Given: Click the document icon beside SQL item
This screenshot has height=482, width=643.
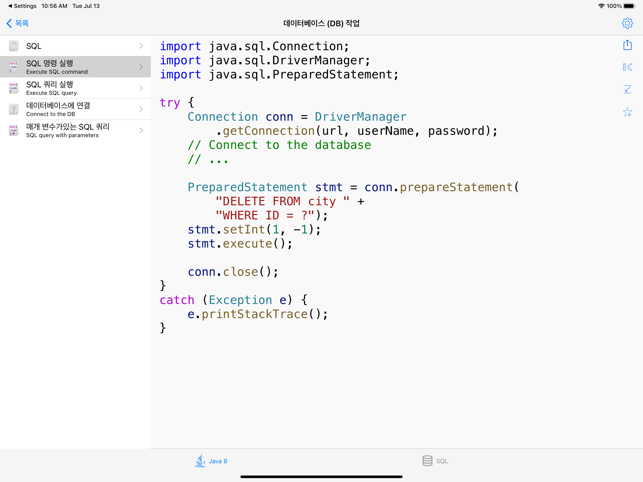Looking at the screenshot, I should pyautogui.click(x=13, y=46).
